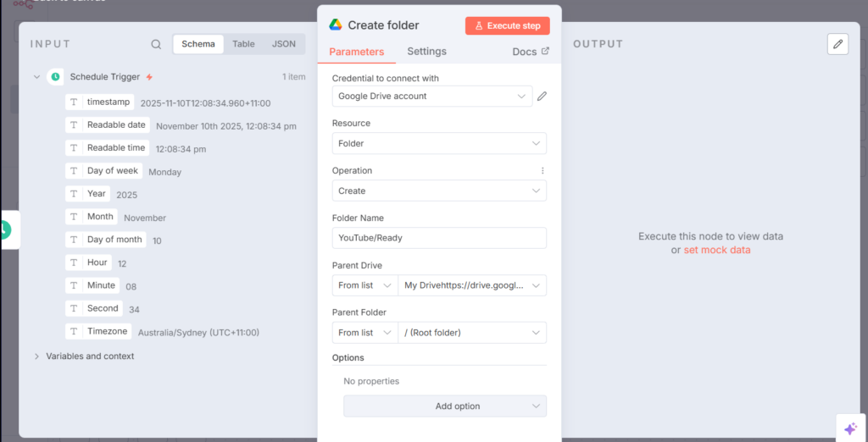Click the Execute step button

(508, 25)
